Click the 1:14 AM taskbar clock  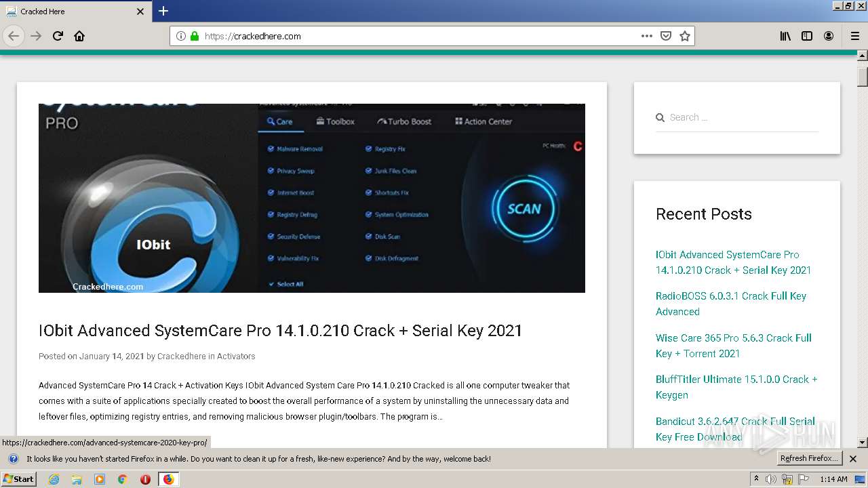click(x=833, y=479)
